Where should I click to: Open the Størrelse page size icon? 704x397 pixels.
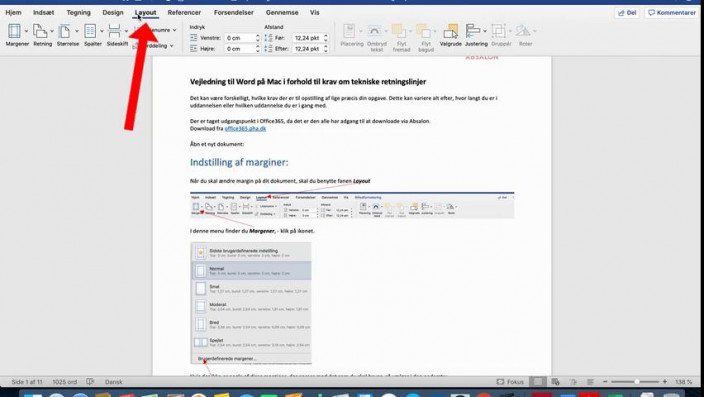click(x=65, y=31)
